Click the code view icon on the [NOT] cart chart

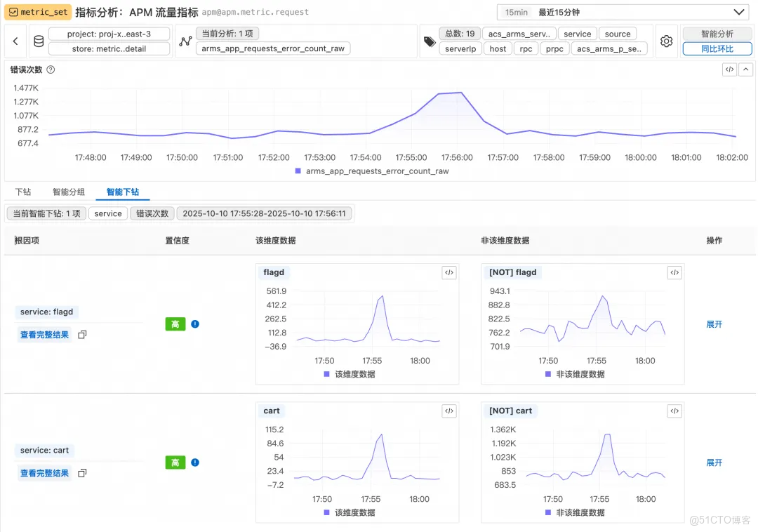[x=674, y=411]
